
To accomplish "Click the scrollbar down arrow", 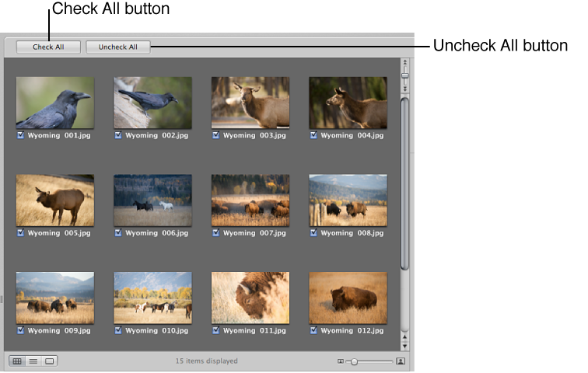I will click(x=404, y=345).
